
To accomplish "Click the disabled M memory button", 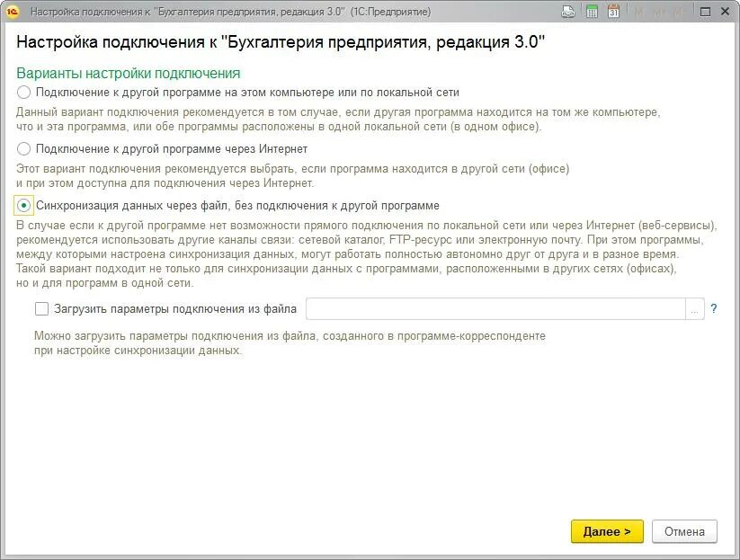I will pyautogui.click(x=639, y=12).
